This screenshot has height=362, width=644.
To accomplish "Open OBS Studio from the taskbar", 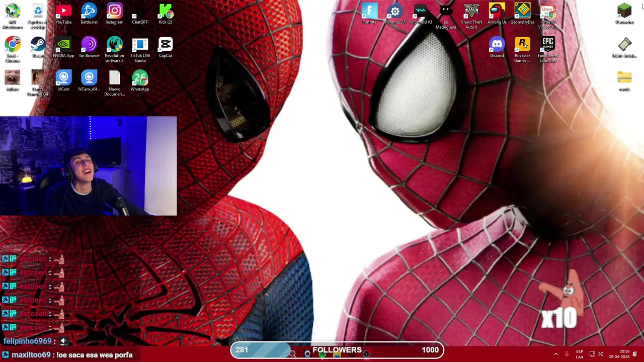I will coord(366,354).
